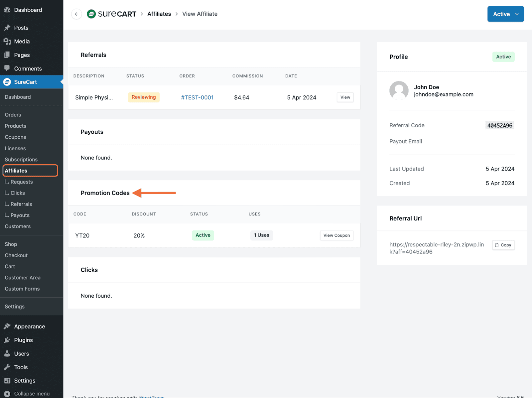
Task: Click John Doe's profile avatar
Action: pyautogui.click(x=399, y=90)
